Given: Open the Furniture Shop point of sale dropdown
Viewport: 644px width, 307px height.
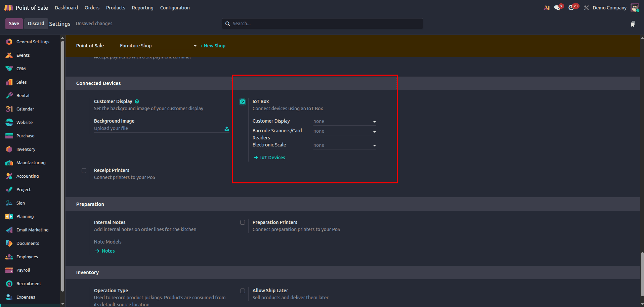Looking at the screenshot, I should (x=158, y=46).
